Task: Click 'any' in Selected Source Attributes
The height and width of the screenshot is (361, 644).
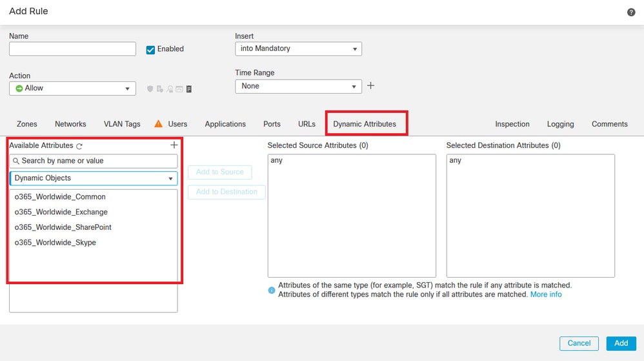Action: (x=276, y=160)
